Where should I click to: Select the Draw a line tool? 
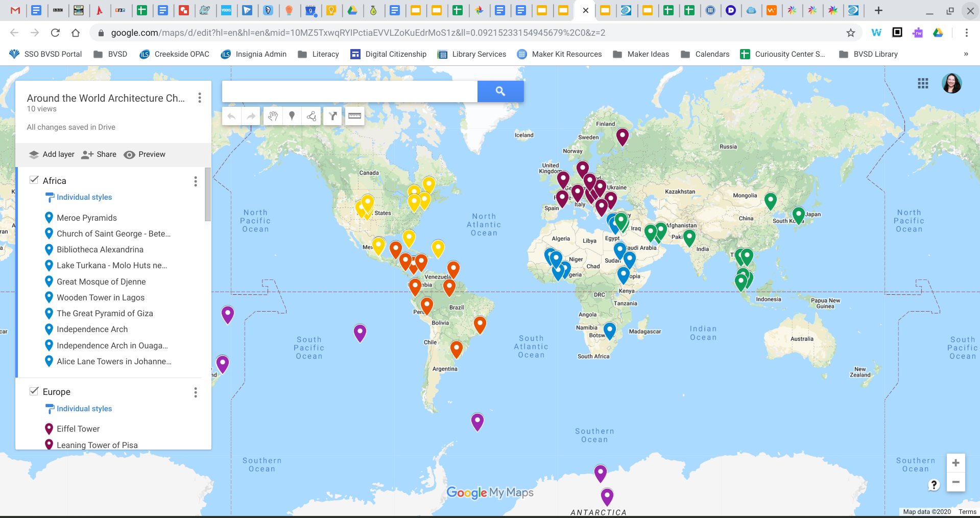(x=312, y=116)
